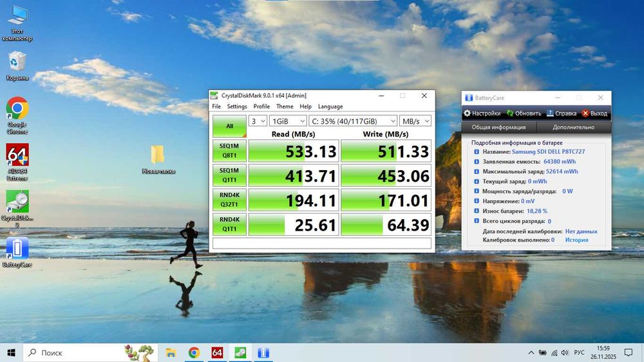The image size is (644, 362).
Task: Open the Help menu in CrystalDiskMark
Action: click(x=305, y=106)
